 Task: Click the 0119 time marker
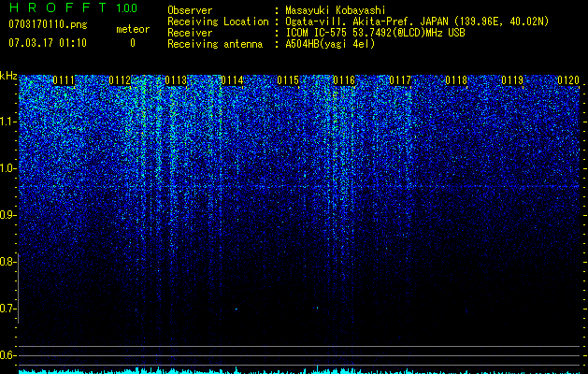512,80
